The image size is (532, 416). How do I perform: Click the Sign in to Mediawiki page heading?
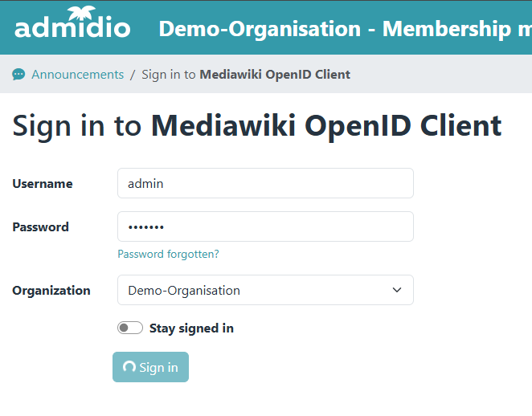click(x=257, y=126)
